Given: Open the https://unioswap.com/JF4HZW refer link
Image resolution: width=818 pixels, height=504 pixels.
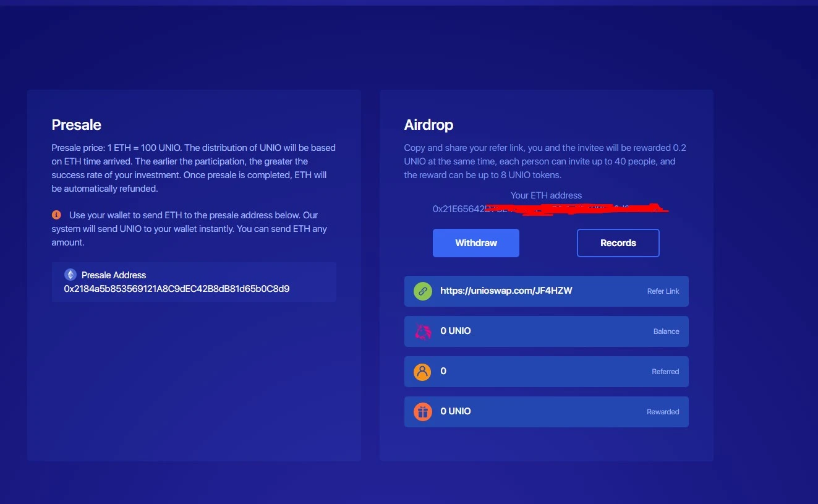Looking at the screenshot, I should (506, 291).
